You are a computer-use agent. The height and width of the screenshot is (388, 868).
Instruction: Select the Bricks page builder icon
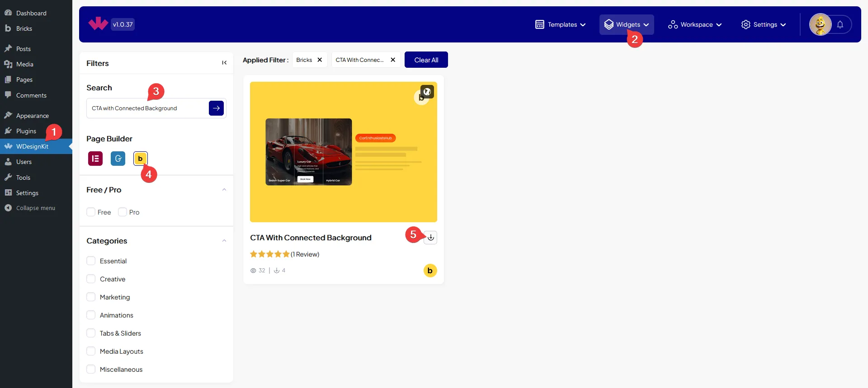(x=140, y=159)
